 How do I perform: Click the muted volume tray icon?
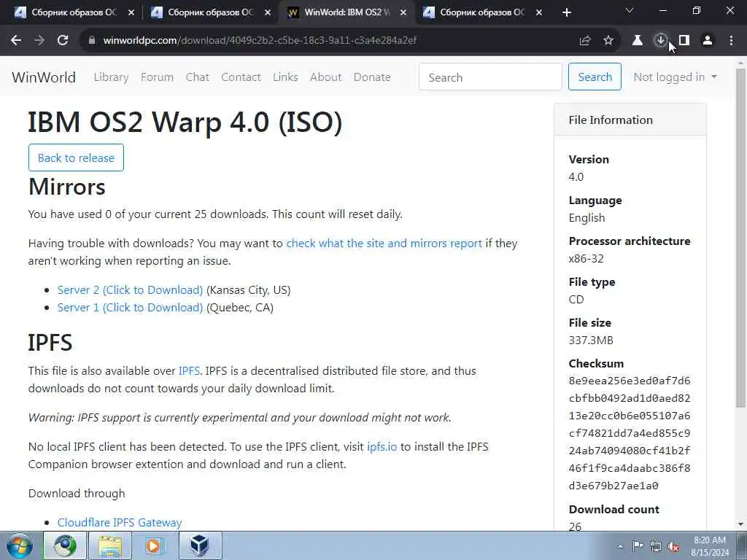(x=673, y=546)
